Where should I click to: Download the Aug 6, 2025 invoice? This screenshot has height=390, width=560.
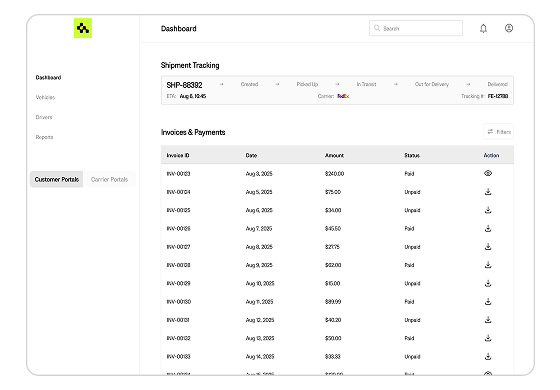pyautogui.click(x=488, y=210)
